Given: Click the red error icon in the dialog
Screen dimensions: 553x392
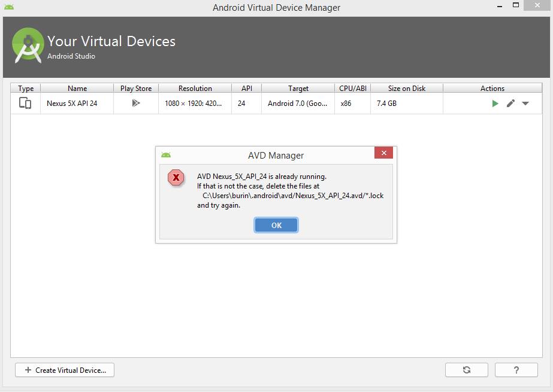Looking at the screenshot, I should [x=176, y=178].
